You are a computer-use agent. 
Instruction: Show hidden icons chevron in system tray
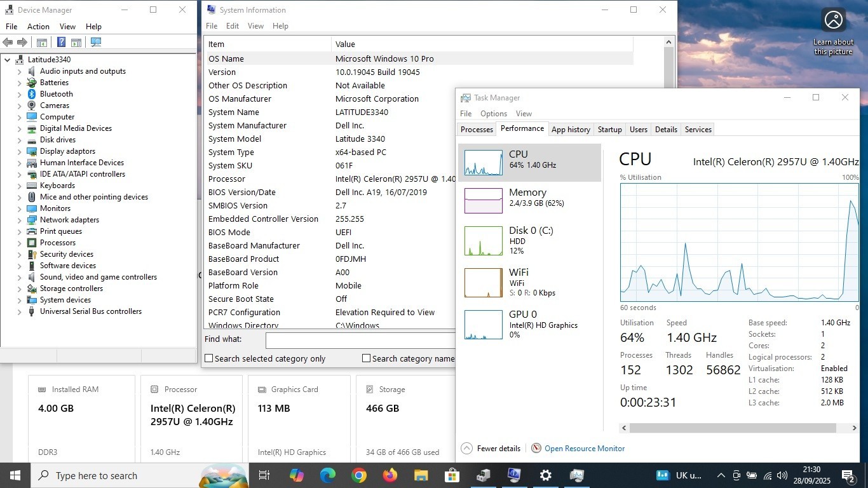(x=721, y=475)
